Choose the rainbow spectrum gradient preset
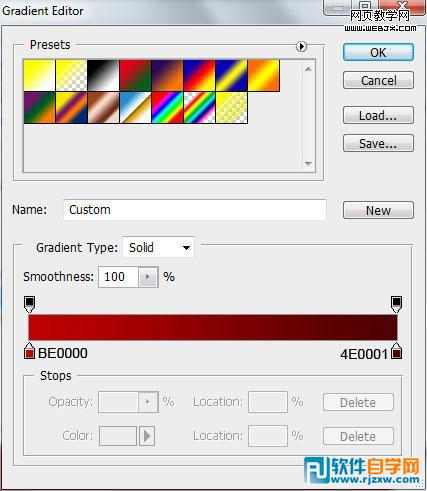 167,108
